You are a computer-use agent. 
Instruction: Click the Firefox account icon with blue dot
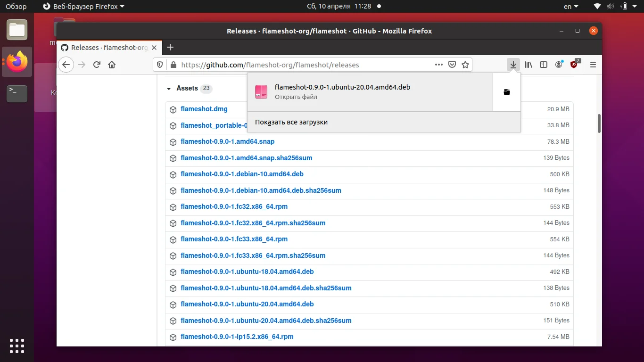pos(559,65)
